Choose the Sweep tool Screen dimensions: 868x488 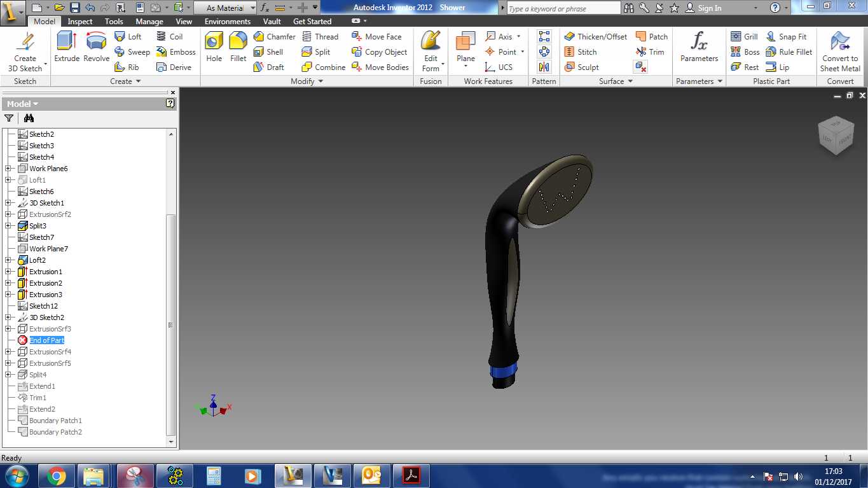point(132,52)
